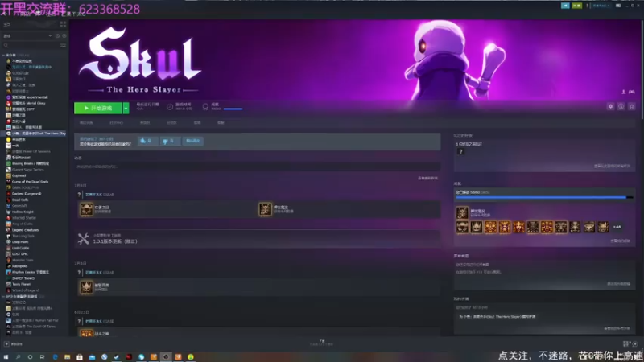644x362 pixels.
Task: Open the fourth tab under the Play button
Action: 171,123
